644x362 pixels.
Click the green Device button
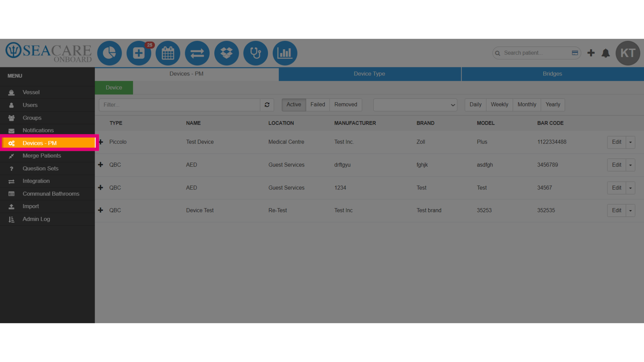point(114,87)
